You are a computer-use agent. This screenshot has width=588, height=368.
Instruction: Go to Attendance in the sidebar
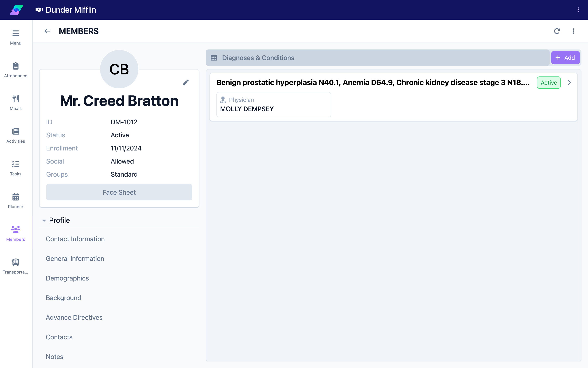pyautogui.click(x=16, y=70)
